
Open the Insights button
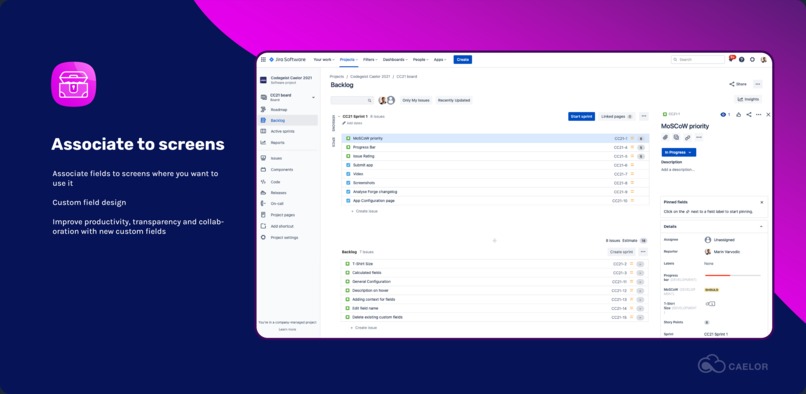click(748, 99)
